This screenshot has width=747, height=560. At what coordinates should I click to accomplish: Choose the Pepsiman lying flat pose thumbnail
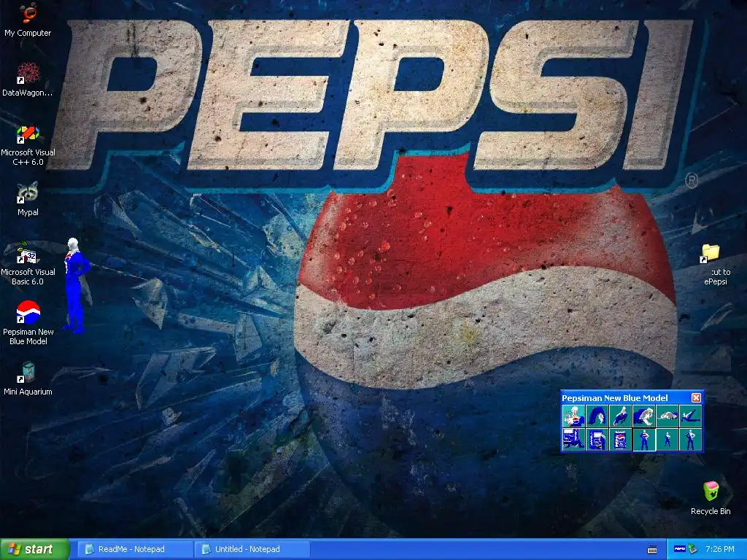tap(667, 416)
